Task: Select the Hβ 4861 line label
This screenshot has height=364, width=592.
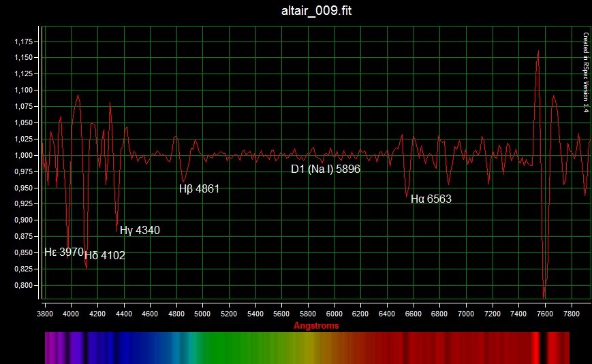Action: pos(199,188)
